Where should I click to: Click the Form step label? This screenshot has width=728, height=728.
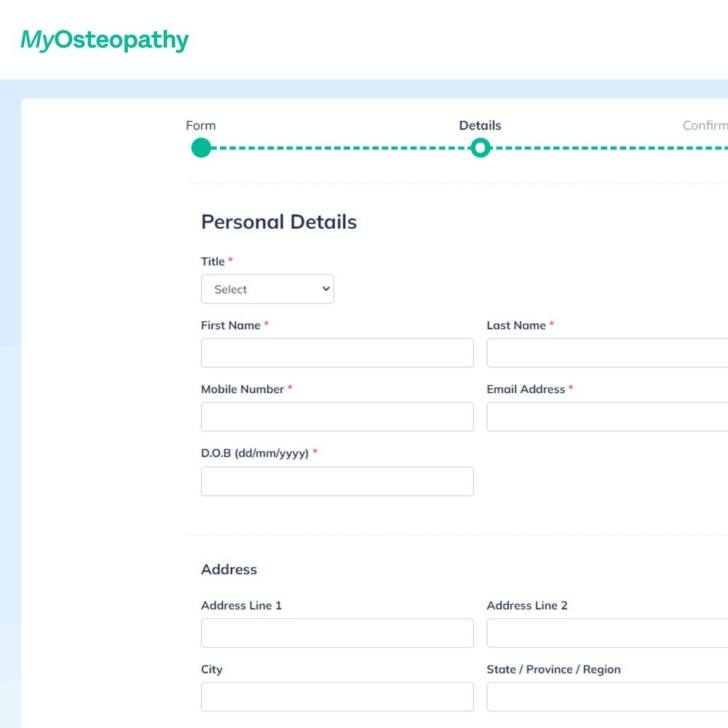(201, 125)
